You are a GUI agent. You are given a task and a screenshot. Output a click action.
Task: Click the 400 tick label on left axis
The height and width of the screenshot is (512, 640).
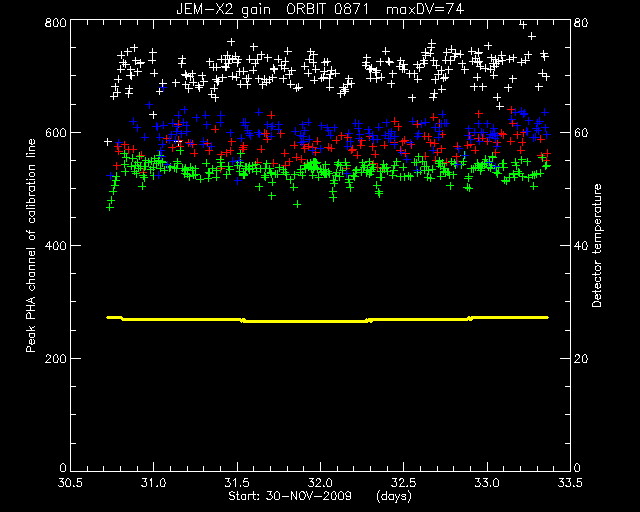pyautogui.click(x=55, y=246)
